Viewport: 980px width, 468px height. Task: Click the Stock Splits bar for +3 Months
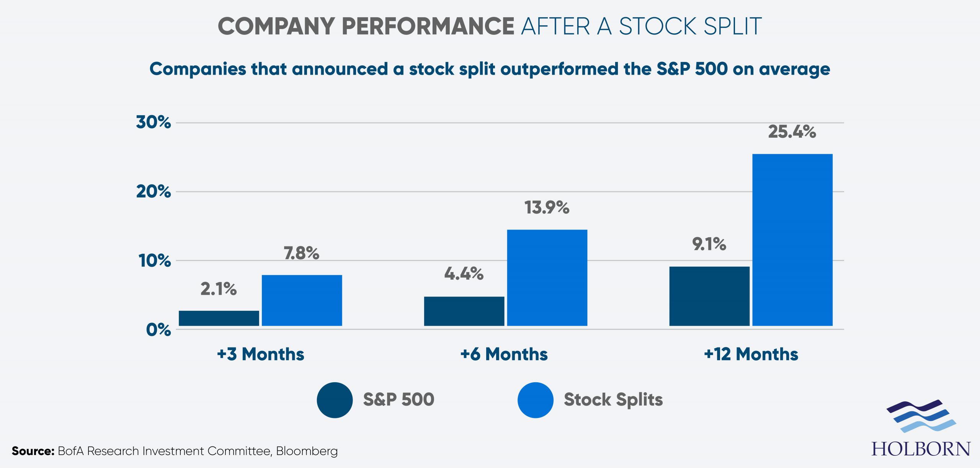point(302,300)
